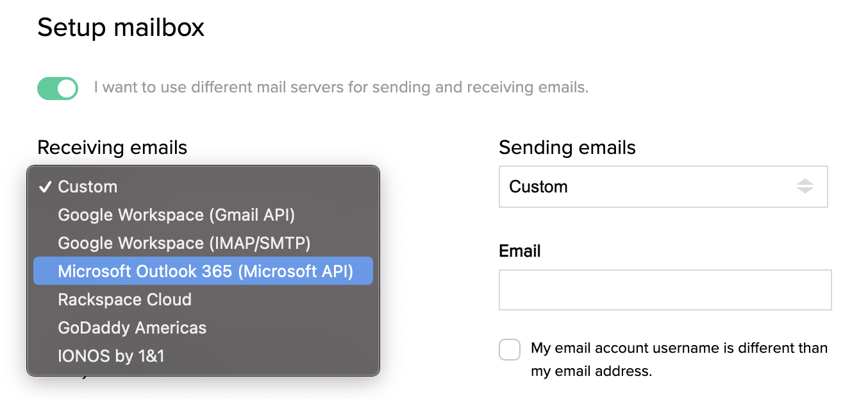
Task: Check the different username checkbox
Action: click(510, 350)
